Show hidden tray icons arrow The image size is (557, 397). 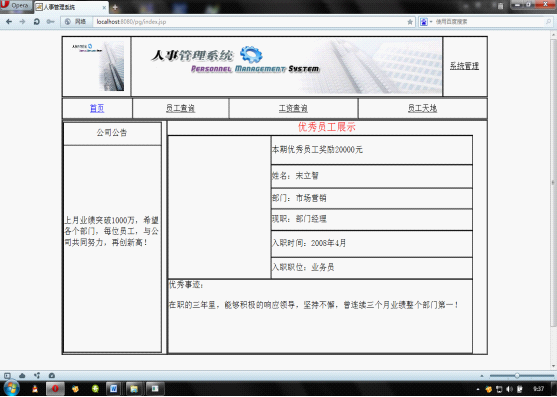click(478, 390)
